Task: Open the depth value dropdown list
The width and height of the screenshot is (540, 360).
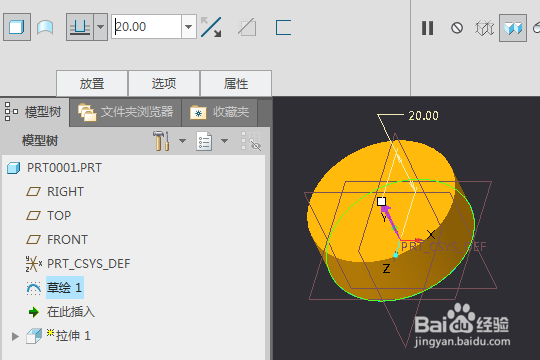Action: [189, 27]
